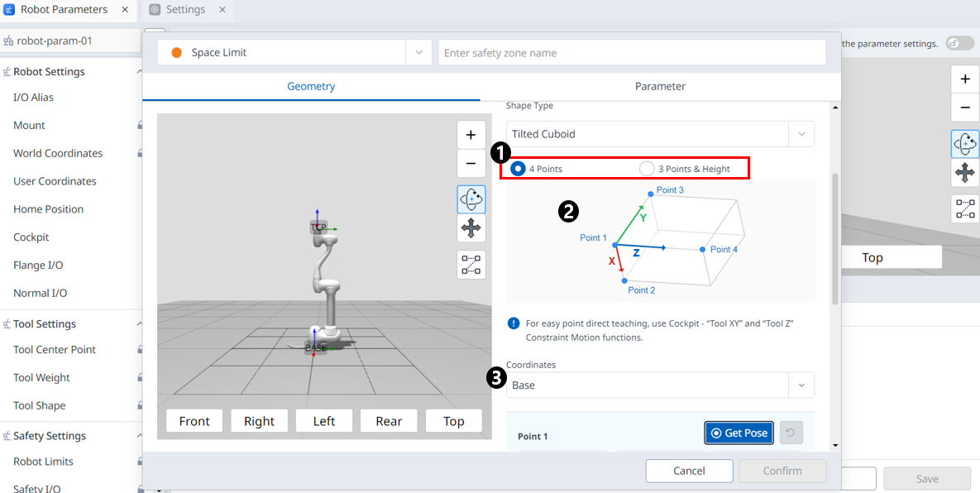Open the Coordinates Base dropdown
The width and height of the screenshot is (980, 493).
pyautogui.click(x=660, y=385)
